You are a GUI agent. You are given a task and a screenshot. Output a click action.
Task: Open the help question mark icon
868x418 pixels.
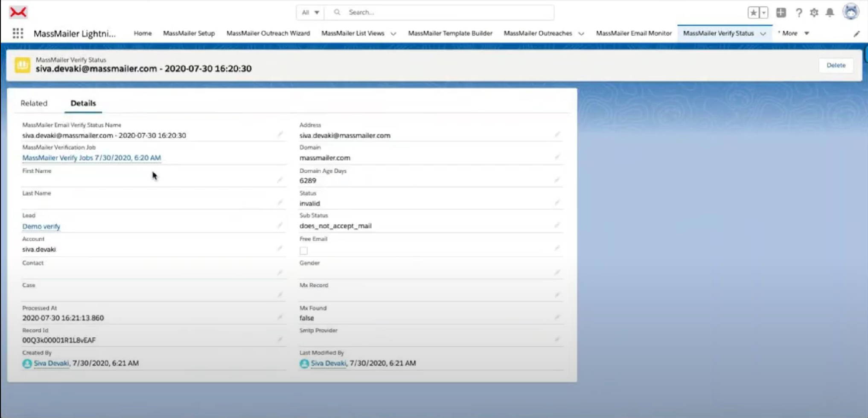(x=798, y=12)
